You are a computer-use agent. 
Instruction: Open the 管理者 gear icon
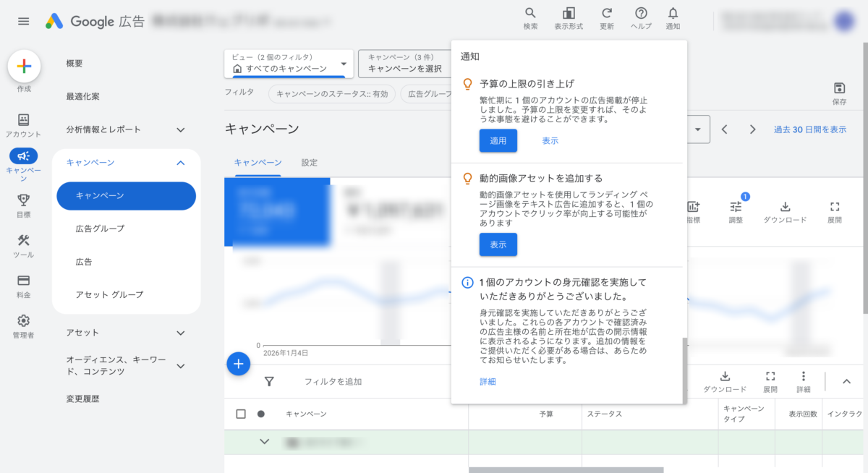pyautogui.click(x=23, y=320)
